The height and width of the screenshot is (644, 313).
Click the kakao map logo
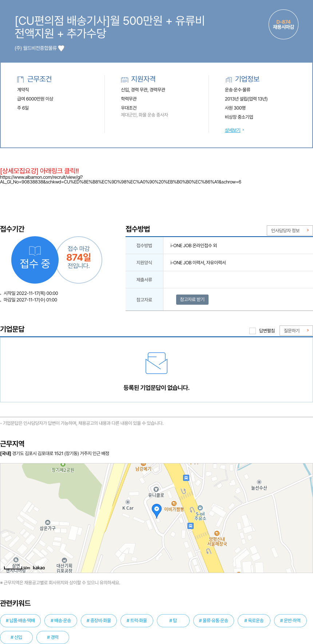pos(39,568)
